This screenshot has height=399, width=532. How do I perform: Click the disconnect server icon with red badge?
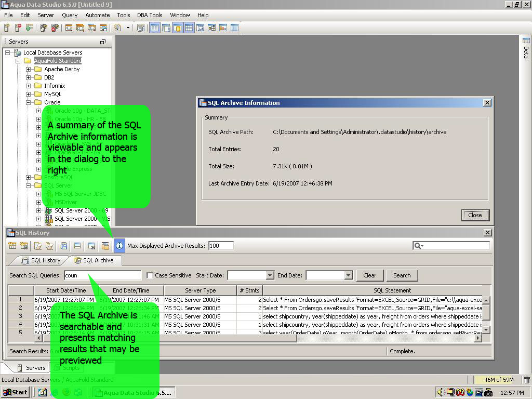coord(55,28)
